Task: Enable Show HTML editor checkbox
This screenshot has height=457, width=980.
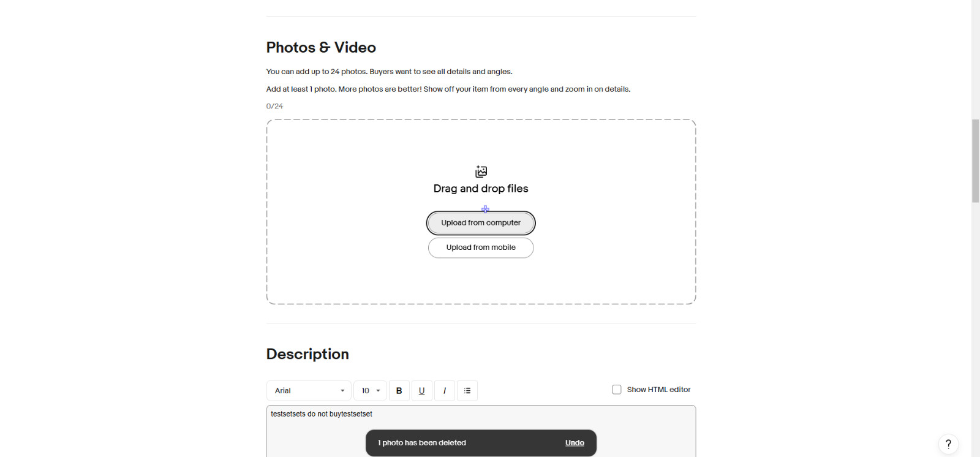Action: [617, 390]
